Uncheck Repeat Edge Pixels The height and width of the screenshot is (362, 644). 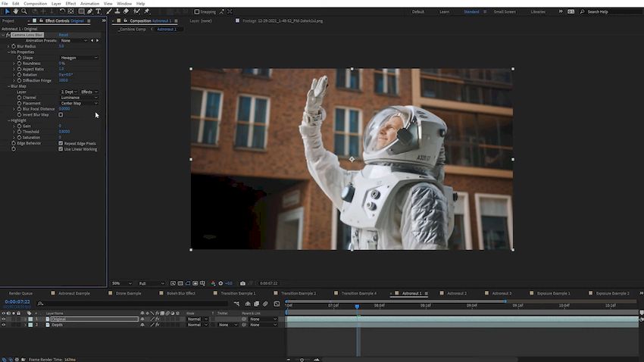click(x=61, y=143)
